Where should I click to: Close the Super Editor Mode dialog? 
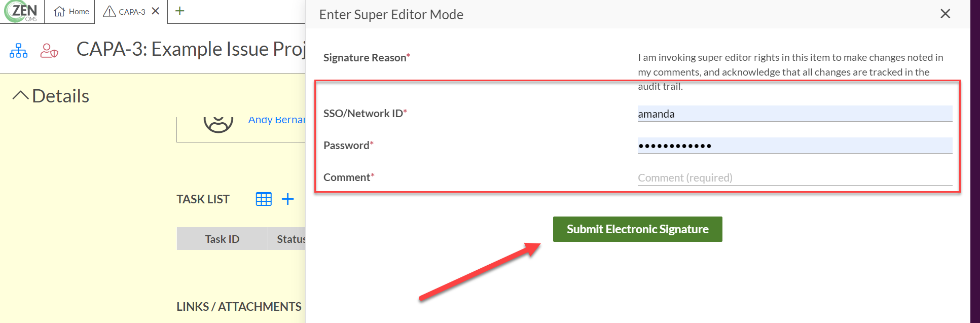pos(945,14)
